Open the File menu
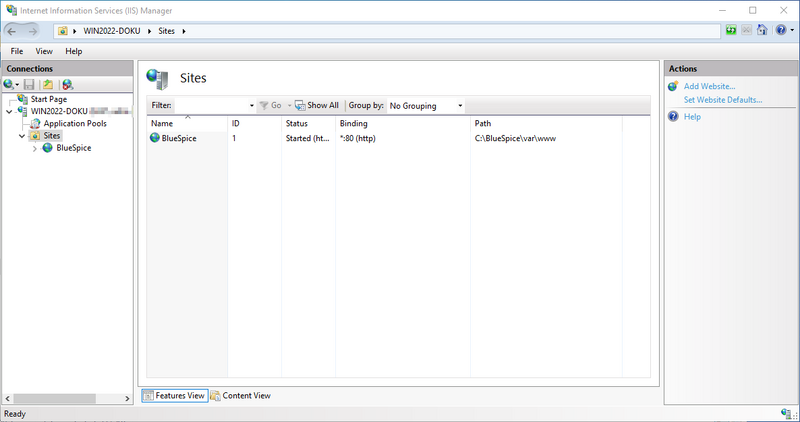 click(x=17, y=51)
